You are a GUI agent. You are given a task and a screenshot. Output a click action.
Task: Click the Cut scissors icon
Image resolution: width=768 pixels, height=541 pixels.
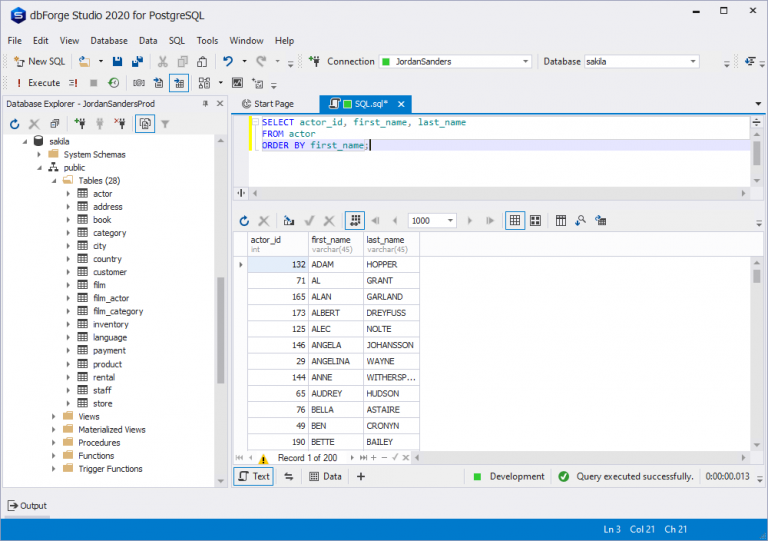[162, 62]
